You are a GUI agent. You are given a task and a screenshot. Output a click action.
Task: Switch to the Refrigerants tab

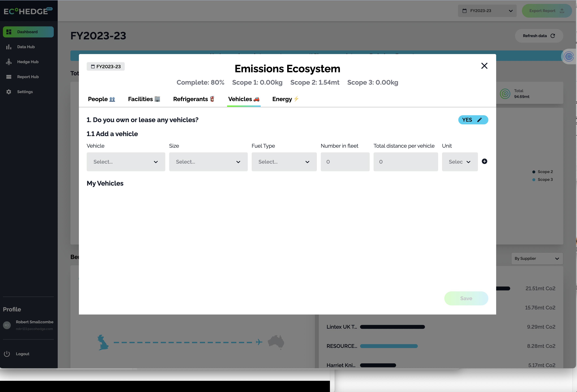pyautogui.click(x=194, y=99)
